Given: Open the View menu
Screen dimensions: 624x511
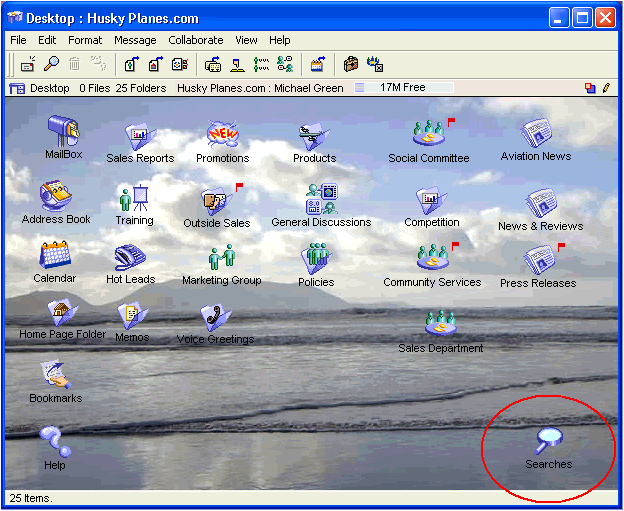Looking at the screenshot, I should point(246,40).
